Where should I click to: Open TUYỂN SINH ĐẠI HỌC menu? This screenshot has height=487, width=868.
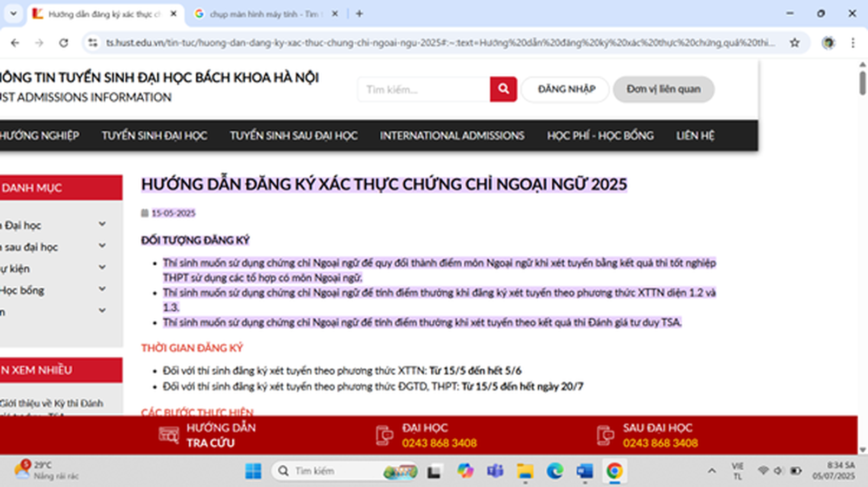pyautogui.click(x=154, y=136)
